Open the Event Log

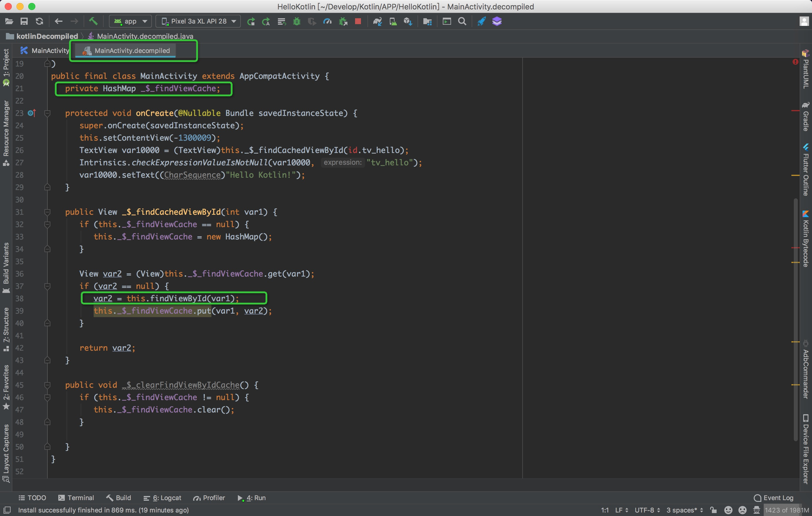click(x=773, y=498)
